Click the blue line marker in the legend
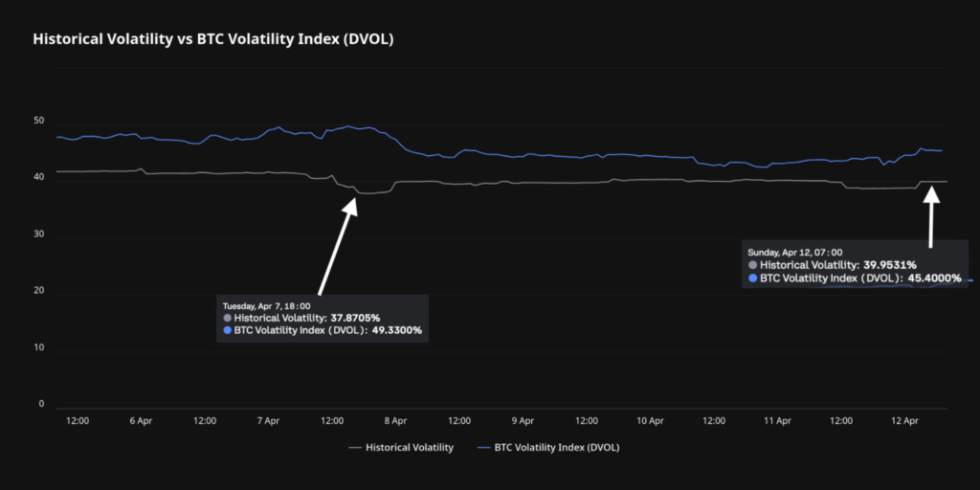 (x=483, y=447)
